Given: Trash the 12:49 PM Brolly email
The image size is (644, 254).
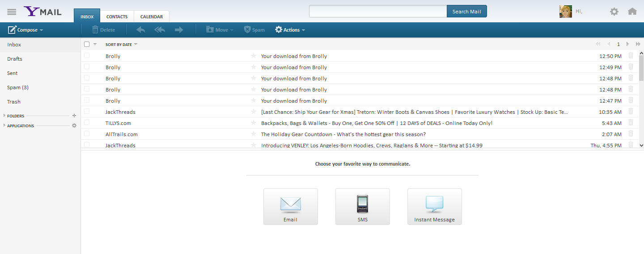Looking at the screenshot, I should (x=631, y=67).
